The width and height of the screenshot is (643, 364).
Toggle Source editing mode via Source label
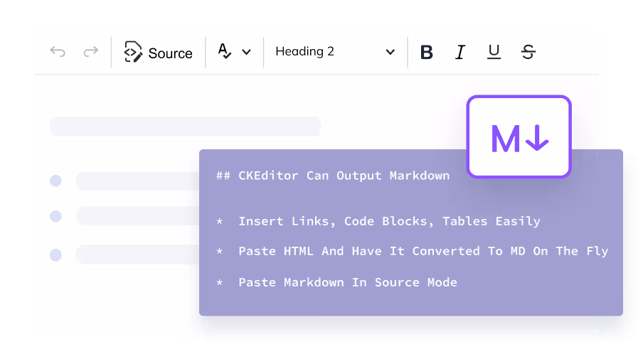(x=170, y=53)
